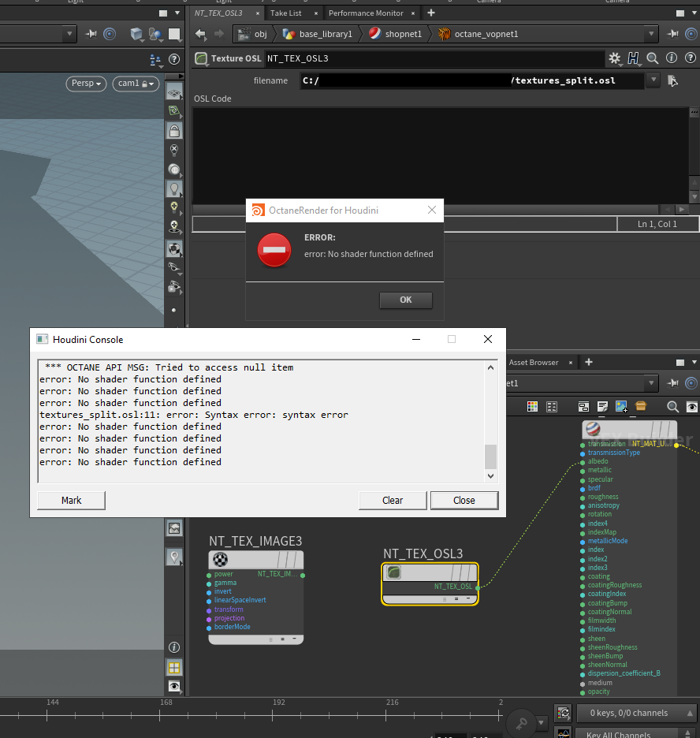Open the Key All Channels dropdown arrow
The image size is (700, 738).
[x=689, y=734]
